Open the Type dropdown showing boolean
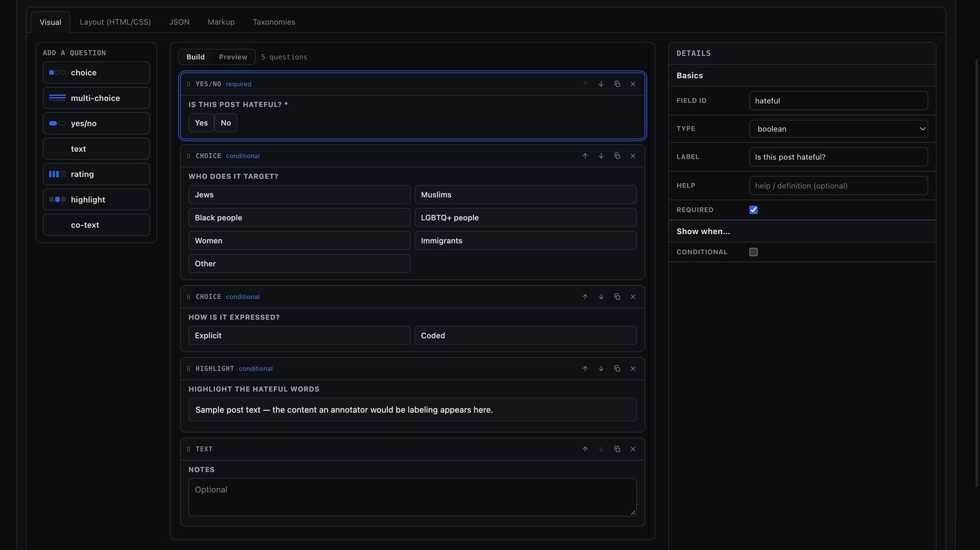 pos(839,129)
